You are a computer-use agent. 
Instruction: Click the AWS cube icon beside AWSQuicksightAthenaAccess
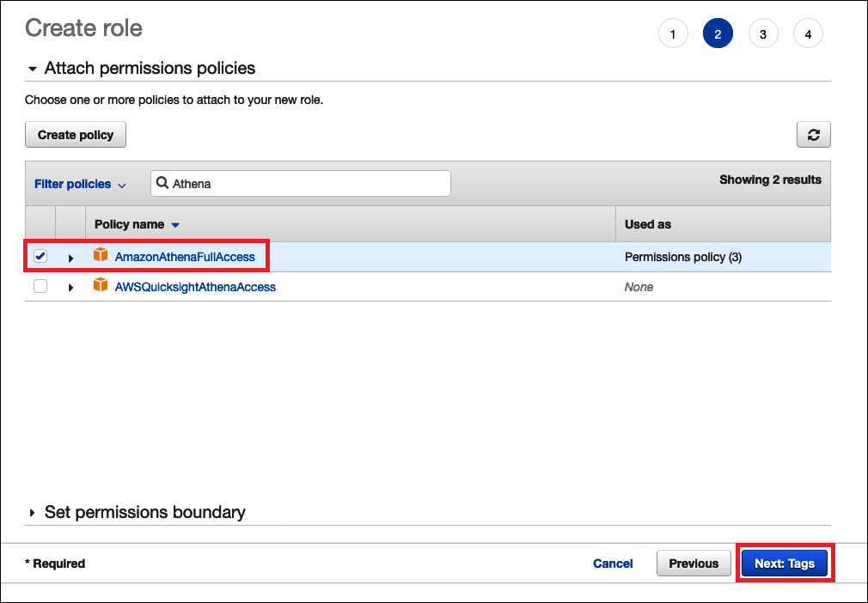coord(101,287)
